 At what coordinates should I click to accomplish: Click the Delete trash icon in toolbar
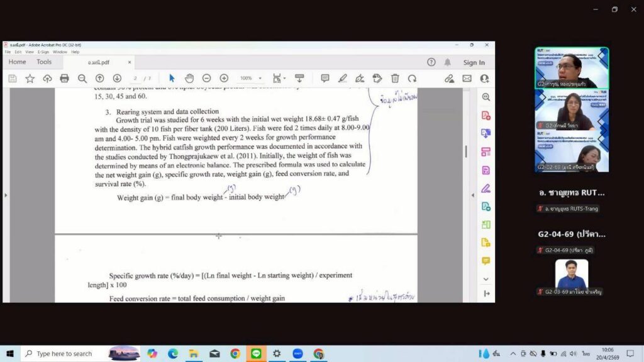point(395,79)
